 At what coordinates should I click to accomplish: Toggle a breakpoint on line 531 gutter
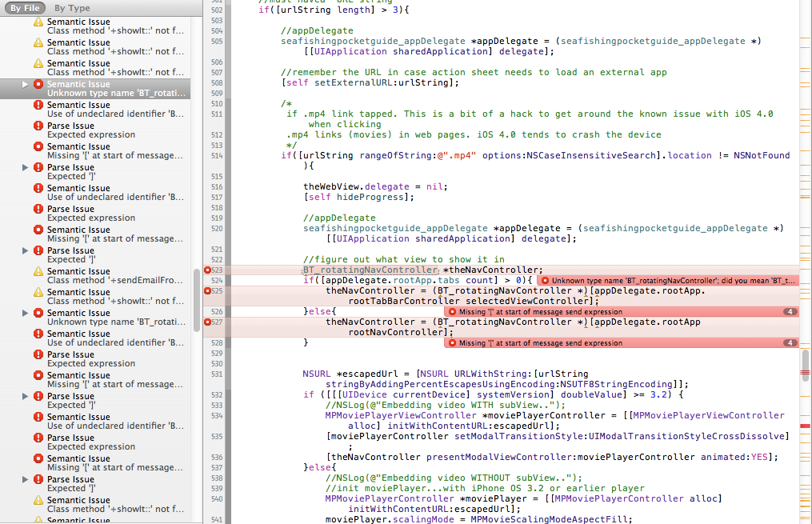pos(216,374)
